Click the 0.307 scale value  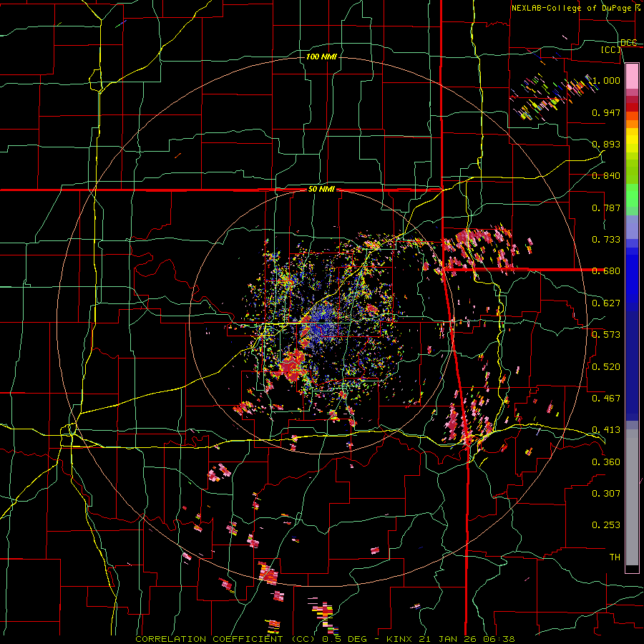click(606, 494)
